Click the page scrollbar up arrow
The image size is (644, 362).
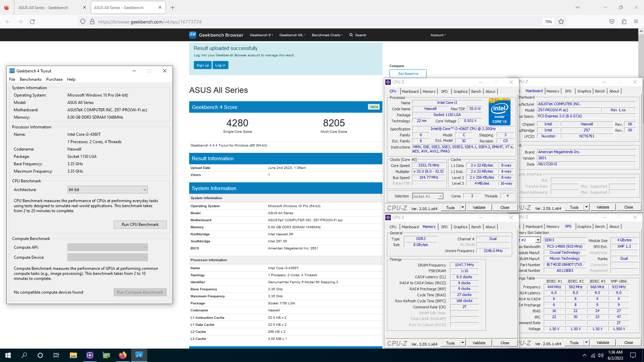[x=641, y=31]
